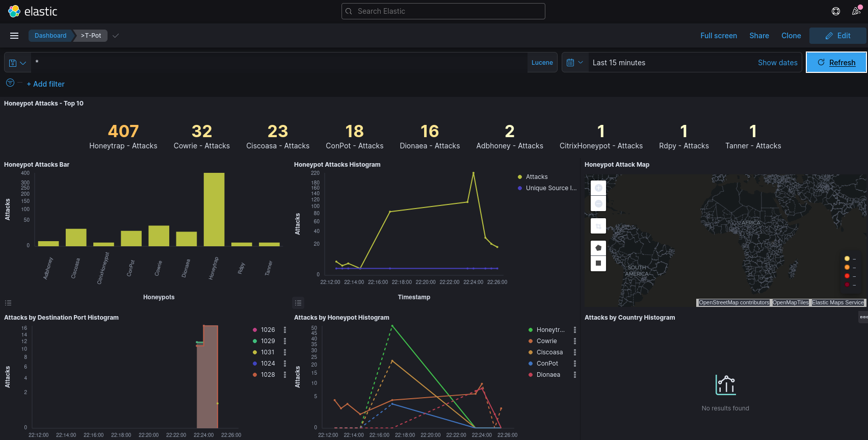868x440 pixels.
Task: Select the draw bounds square tool
Action: [598, 264]
